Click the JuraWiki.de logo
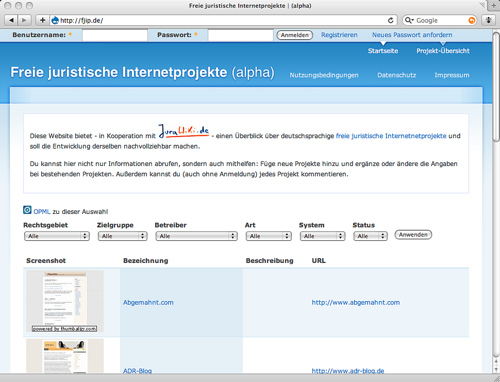Viewport: 500px width, 382px height. pos(184,131)
